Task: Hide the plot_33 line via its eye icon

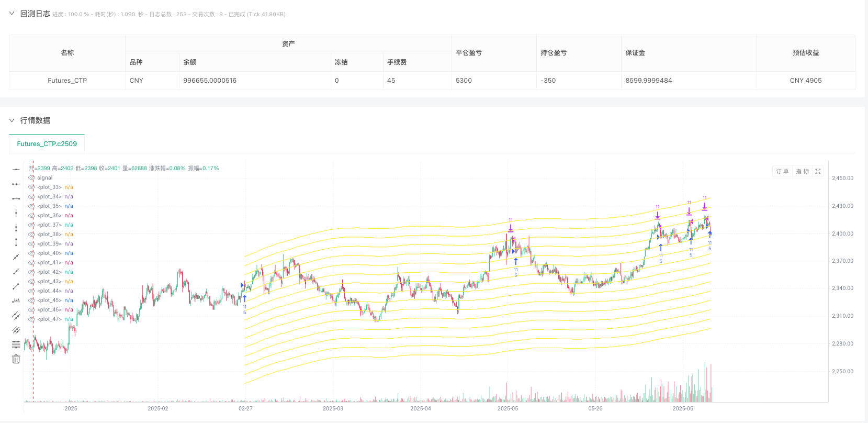Action: click(x=31, y=187)
